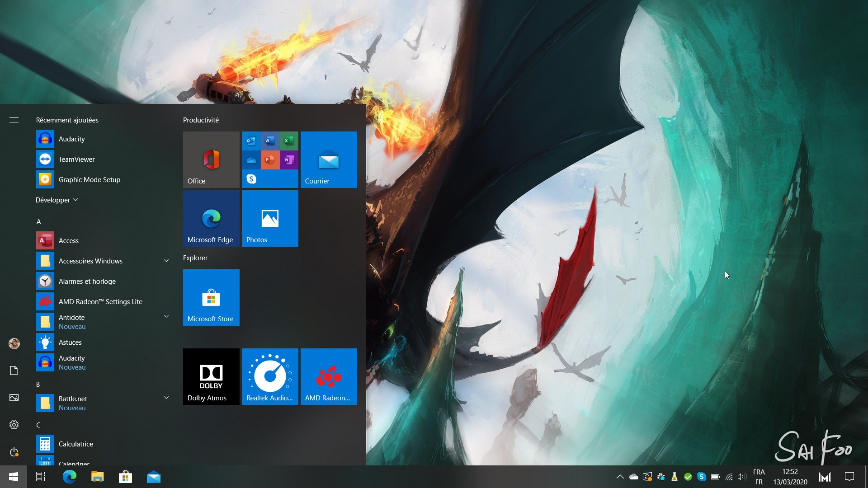Open the Microsoft Store tile

tap(211, 297)
